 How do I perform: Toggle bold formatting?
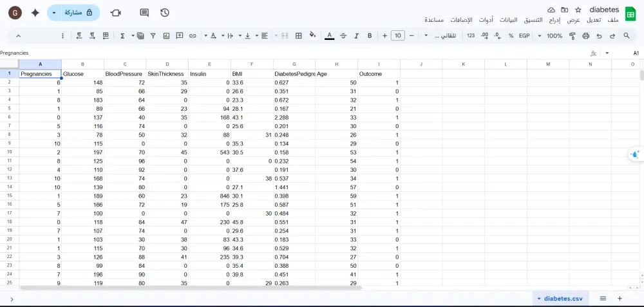pyautogui.click(x=370, y=35)
